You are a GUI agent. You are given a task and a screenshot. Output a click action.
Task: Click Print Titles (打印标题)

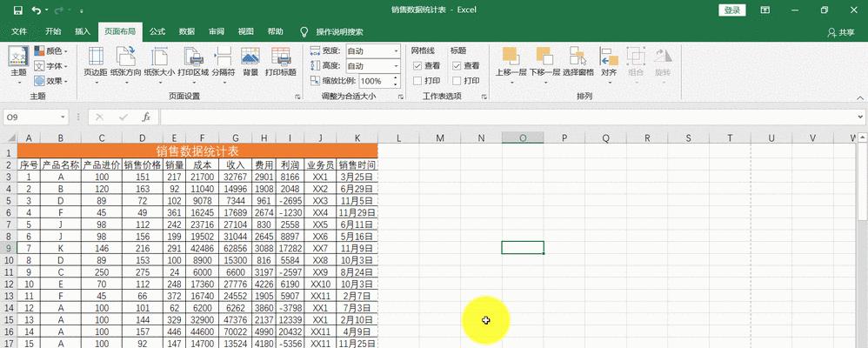(281, 62)
